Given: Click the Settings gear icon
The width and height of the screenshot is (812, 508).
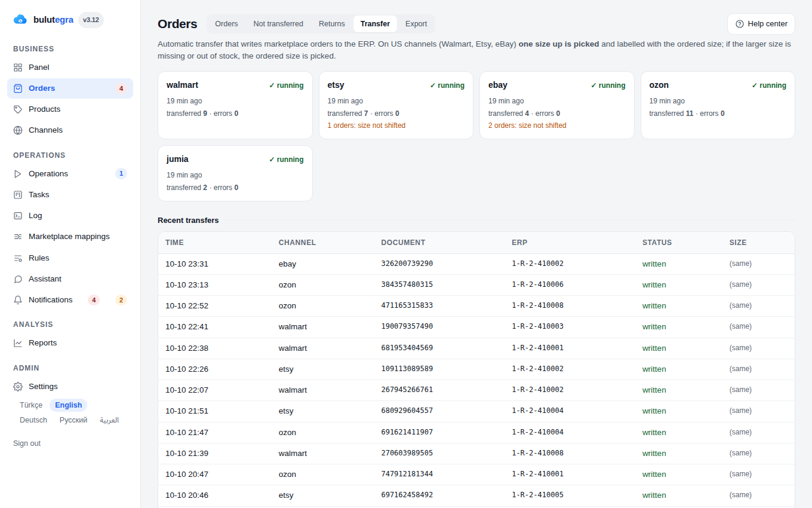Looking at the screenshot, I should coord(18,387).
